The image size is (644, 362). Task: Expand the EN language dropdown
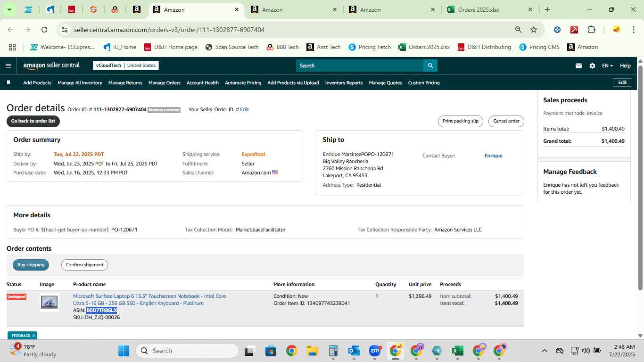click(x=607, y=66)
